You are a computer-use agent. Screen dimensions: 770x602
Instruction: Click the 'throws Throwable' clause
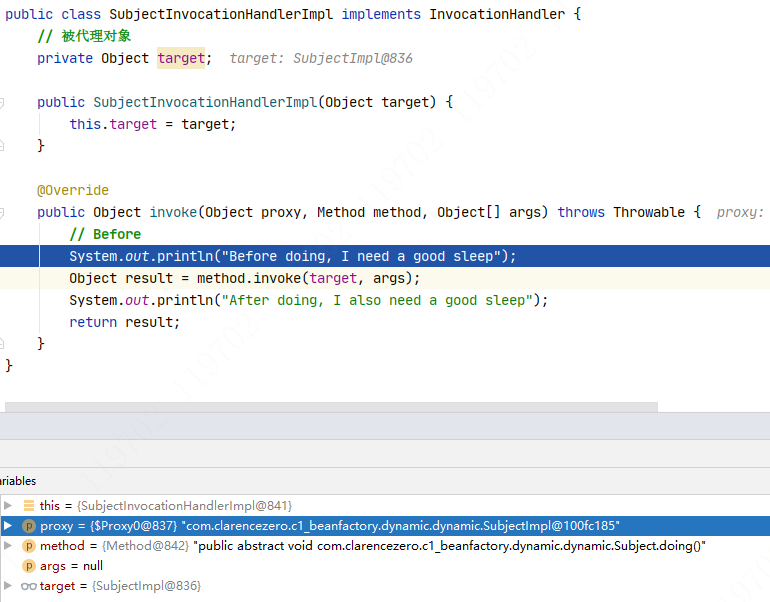coord(621,212)
